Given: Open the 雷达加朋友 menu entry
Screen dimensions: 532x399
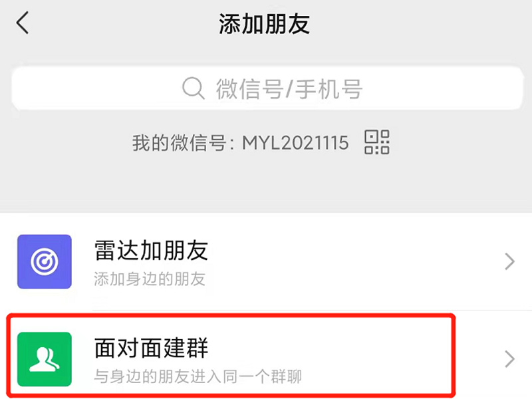Looking at the screenshot, I should 266,261.
